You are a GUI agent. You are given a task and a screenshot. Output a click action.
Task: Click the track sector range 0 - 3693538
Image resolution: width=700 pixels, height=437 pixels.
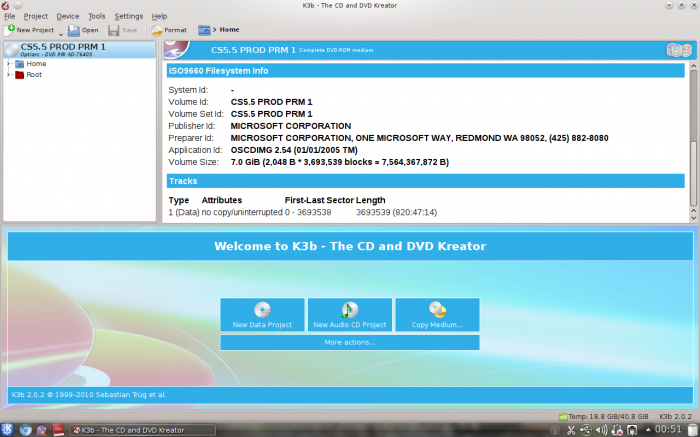pos(308,212)
